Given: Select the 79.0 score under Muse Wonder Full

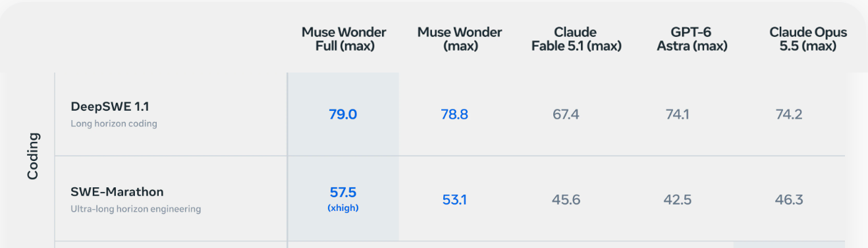Looking at the screenshot, I should [x=343, y=115].
